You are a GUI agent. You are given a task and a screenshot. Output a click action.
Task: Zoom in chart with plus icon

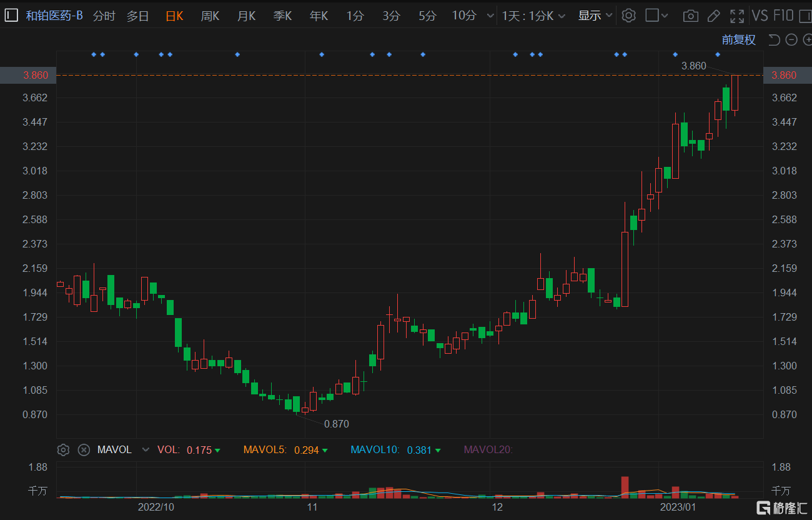(x=806, y=40)
